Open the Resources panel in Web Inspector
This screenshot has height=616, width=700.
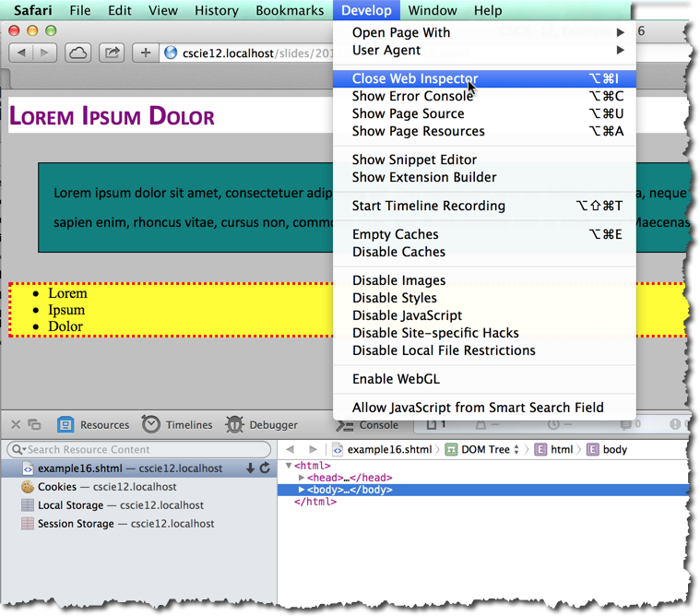click(x=93, y=425)
